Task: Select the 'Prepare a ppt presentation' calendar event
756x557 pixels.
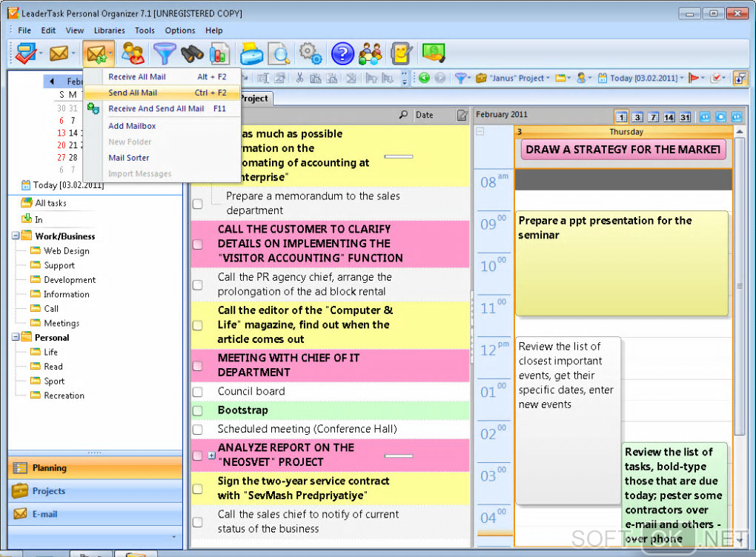Action: click(622, 263)
